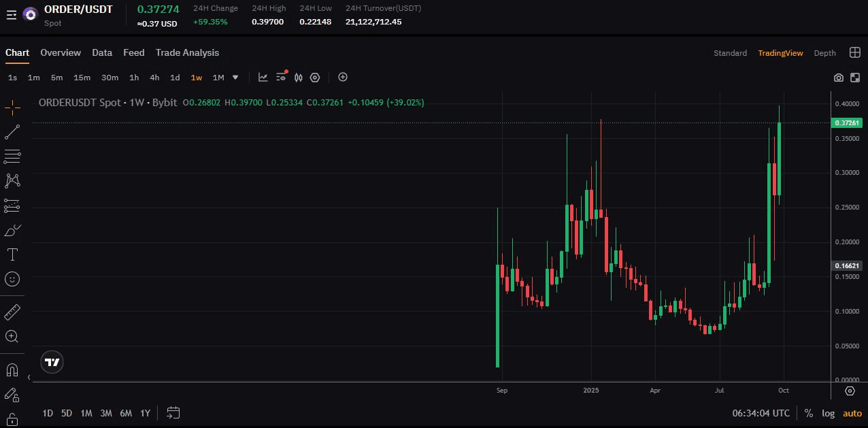Select the XABCD pattern tool

12,181
